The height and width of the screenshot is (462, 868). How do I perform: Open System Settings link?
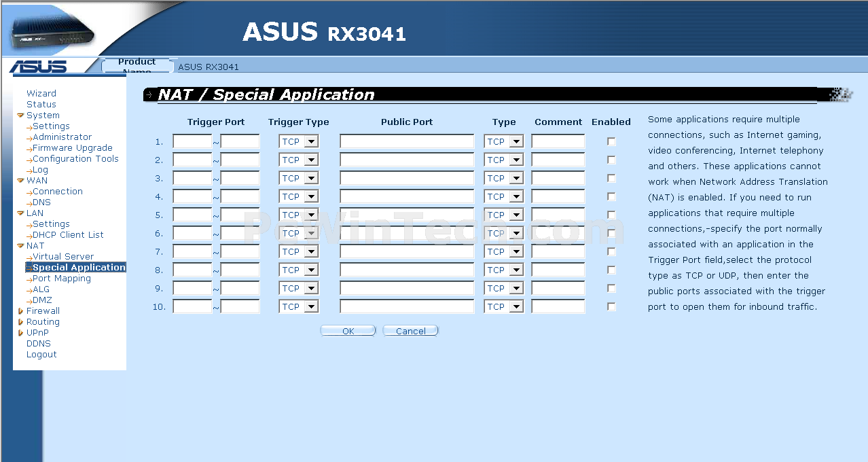[51, 126]
